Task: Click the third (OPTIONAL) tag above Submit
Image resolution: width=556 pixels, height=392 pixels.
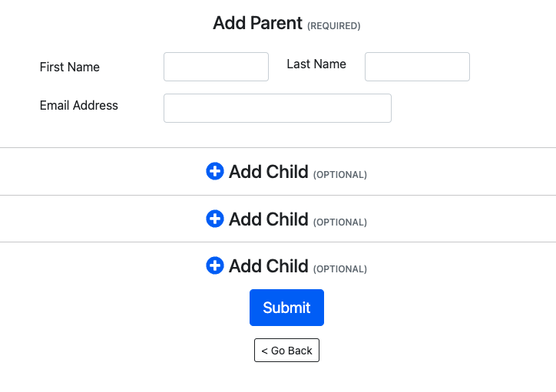Action: [339, 268]
